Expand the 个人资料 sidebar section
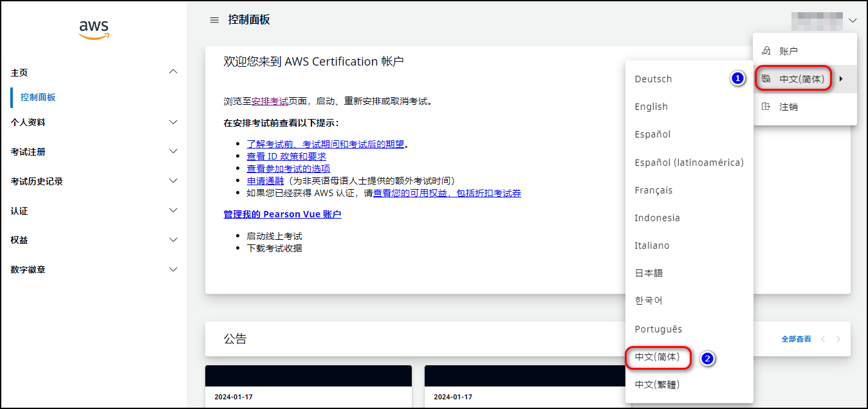Image resolution: width=868 pixels, height=409 pixels. (172, 122)
